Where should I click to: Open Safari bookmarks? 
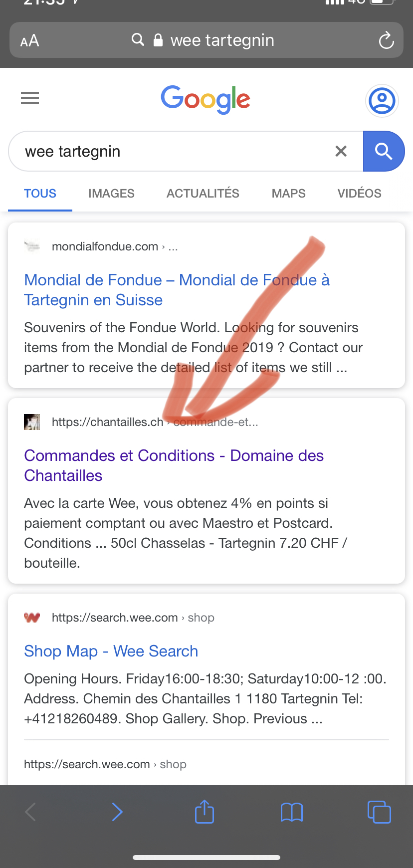pyautogui.click(x=292, y=812)
